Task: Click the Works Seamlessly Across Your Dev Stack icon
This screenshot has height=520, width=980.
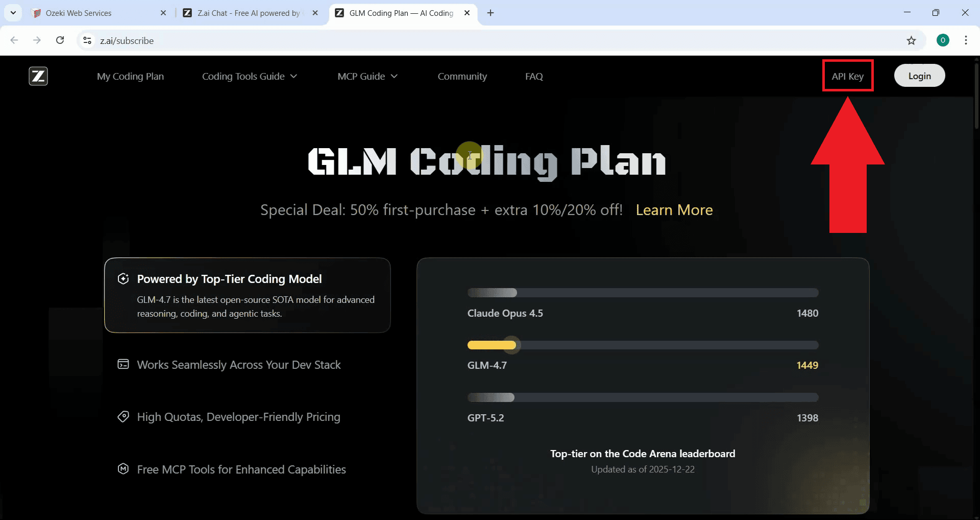Action: click(122, 364)
